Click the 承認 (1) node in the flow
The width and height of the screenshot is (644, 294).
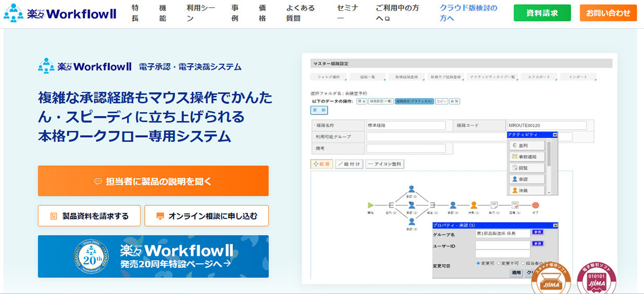[411, 205]
